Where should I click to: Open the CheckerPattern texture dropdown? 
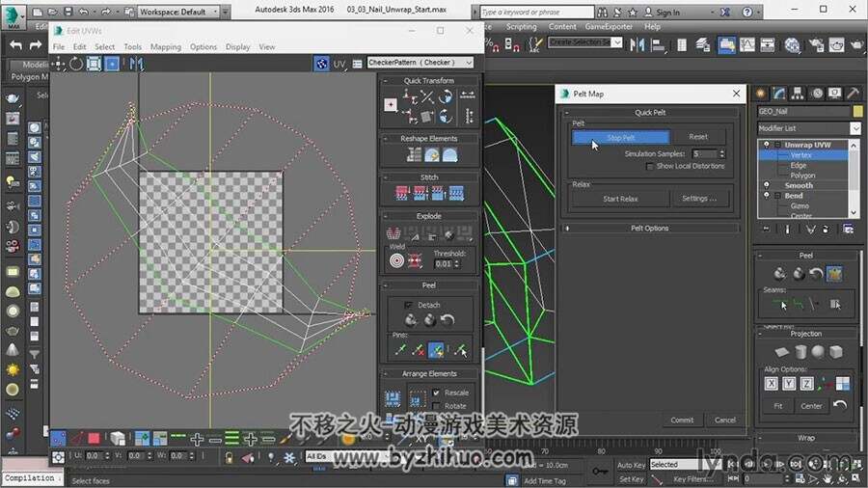click(420, 63)
